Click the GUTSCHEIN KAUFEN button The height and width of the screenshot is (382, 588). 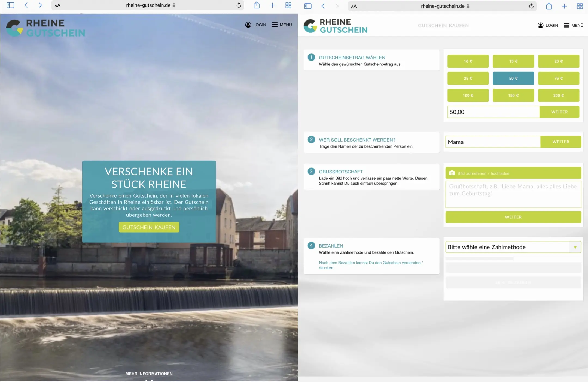(149, 227)
